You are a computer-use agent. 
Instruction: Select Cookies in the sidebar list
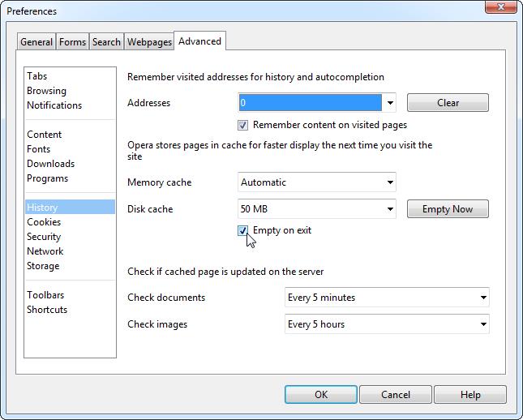click(44, 222)
